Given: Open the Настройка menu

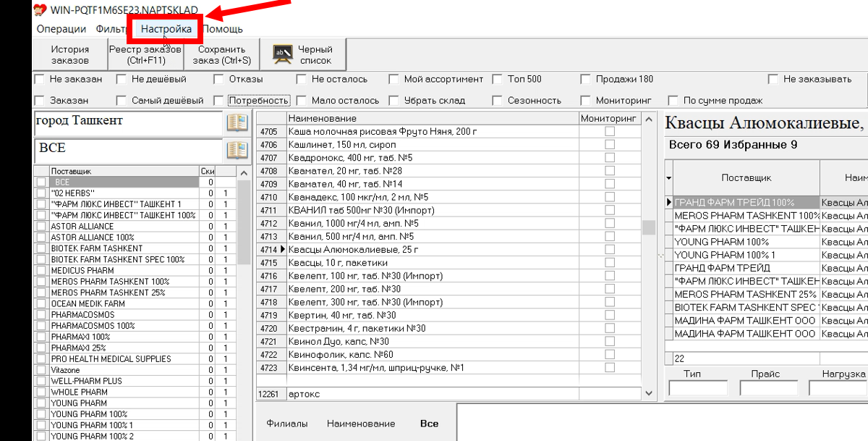Looking at the screenshot, I should [x=166, y=29].
